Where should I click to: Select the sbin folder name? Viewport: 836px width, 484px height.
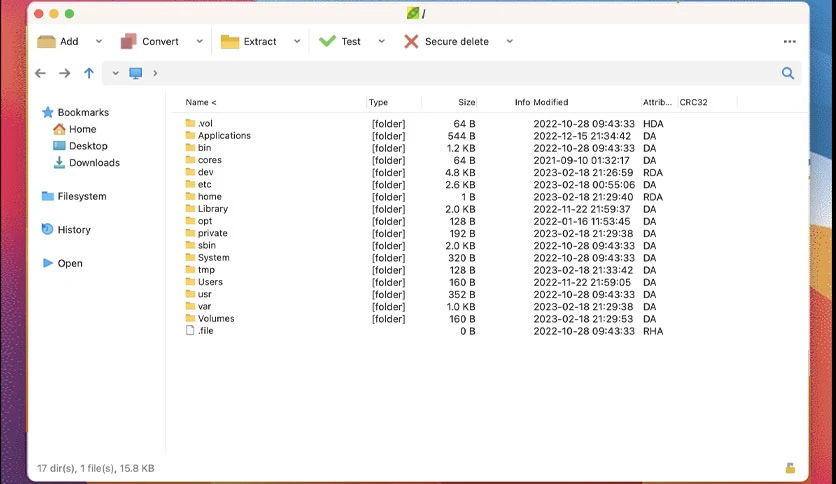pos(207,245)
